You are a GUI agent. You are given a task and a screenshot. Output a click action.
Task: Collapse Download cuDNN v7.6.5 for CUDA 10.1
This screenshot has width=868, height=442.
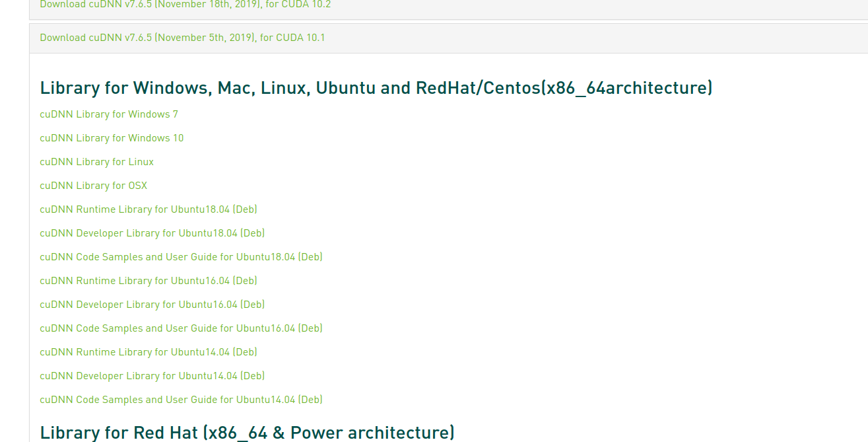coord(182,38)
